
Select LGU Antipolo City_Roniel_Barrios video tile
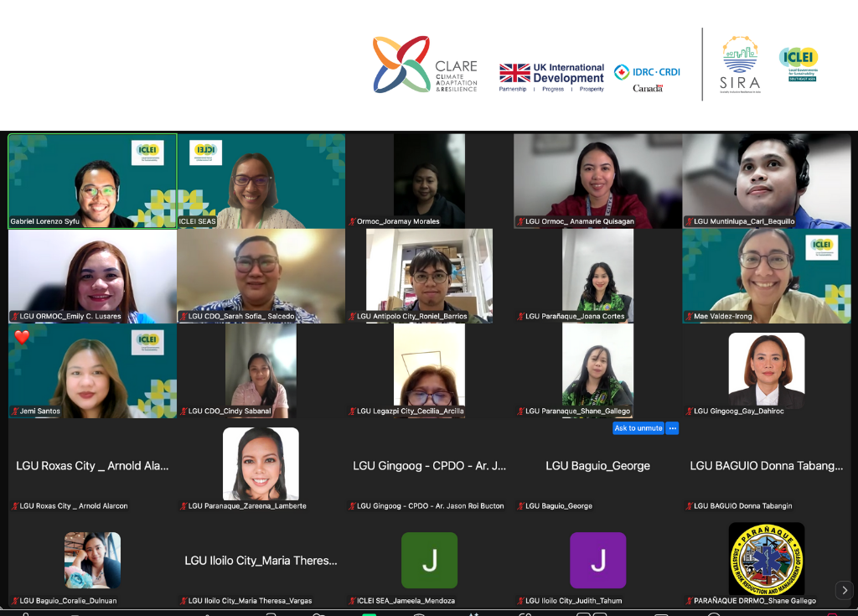[x=429, y=275]
